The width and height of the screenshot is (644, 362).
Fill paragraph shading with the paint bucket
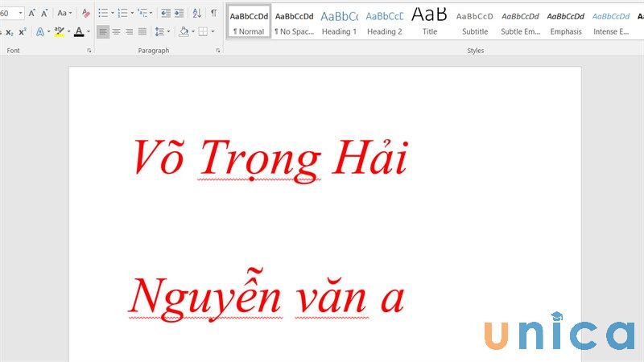tap(184, 31)
